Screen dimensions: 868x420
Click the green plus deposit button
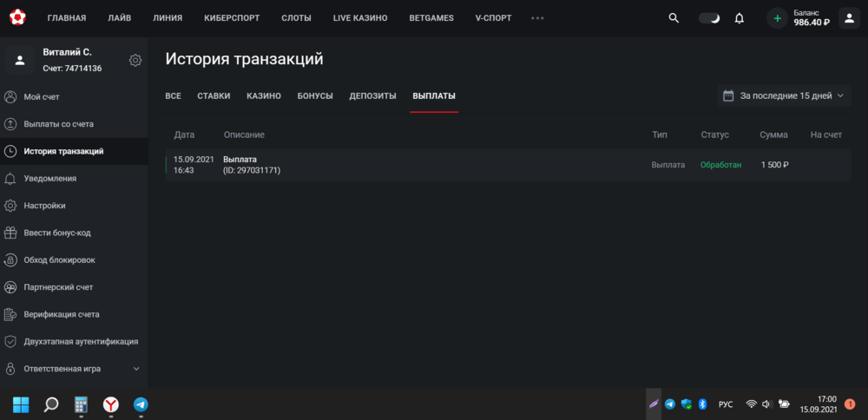pyautogui.click(x=777, y=18)
